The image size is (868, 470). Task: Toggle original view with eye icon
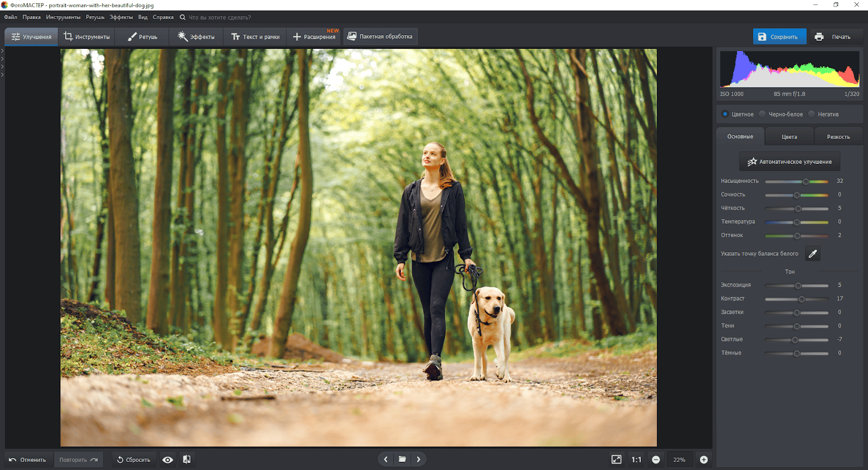pyautogui.click(x=168, y=460)
